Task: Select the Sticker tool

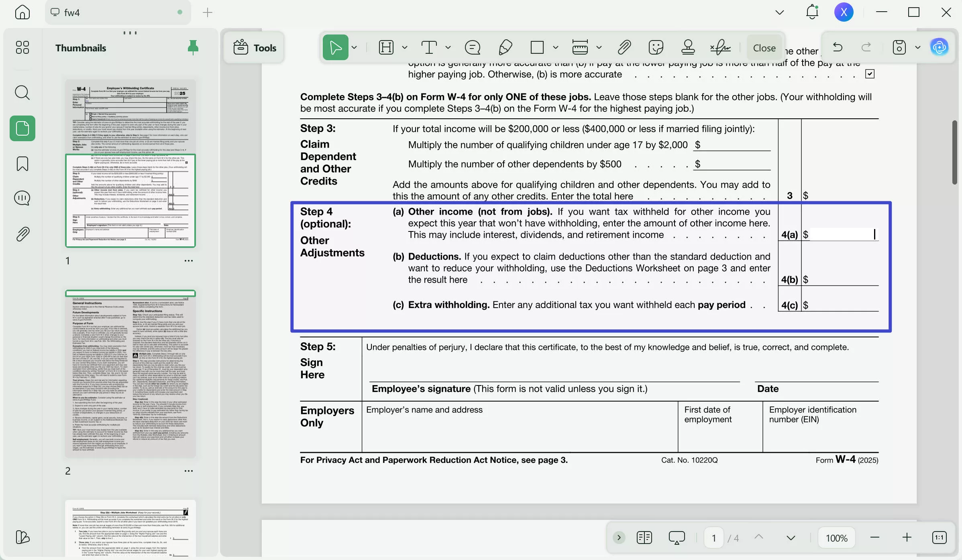Action: tap(656, 47)
